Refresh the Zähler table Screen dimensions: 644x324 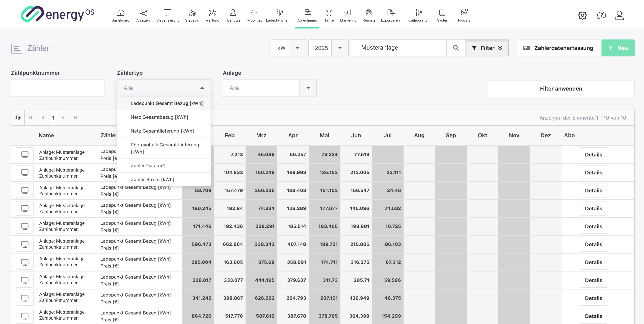click(18, 117)
